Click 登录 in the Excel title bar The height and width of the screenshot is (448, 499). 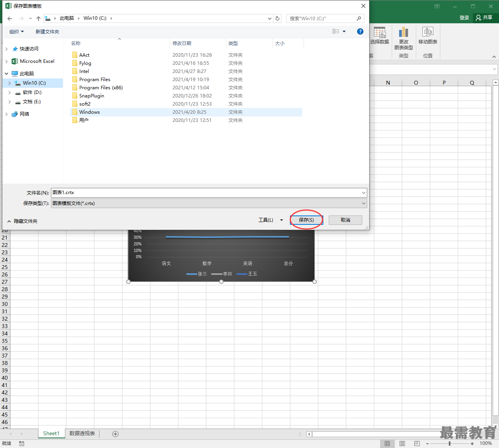pyautogui.click(x=464, y=17)
